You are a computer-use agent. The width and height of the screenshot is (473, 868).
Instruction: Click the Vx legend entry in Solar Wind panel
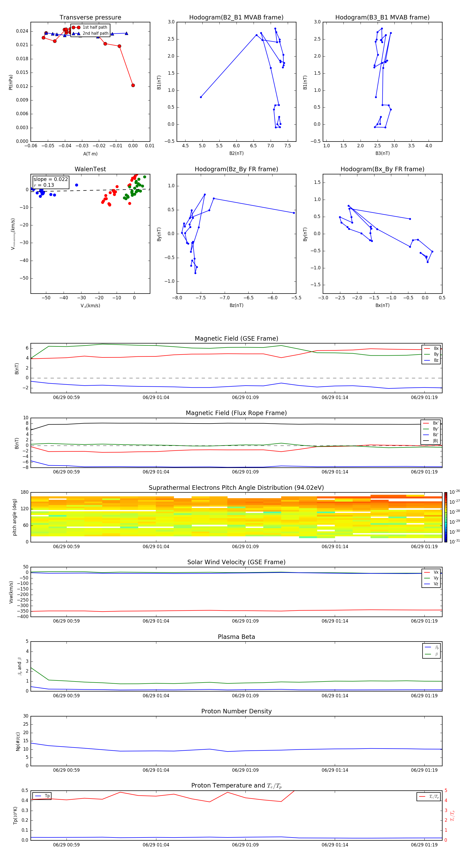tap(431, 572)
